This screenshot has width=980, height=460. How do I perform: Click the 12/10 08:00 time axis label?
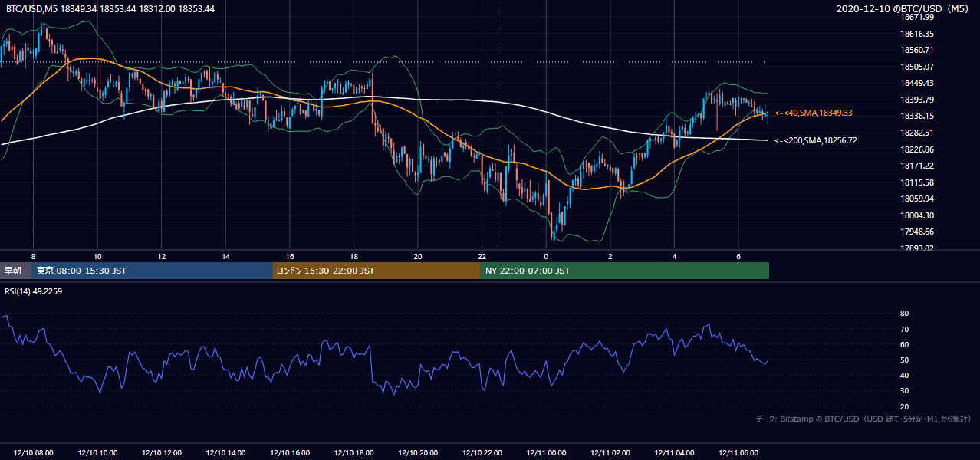[x=33, y=452]
